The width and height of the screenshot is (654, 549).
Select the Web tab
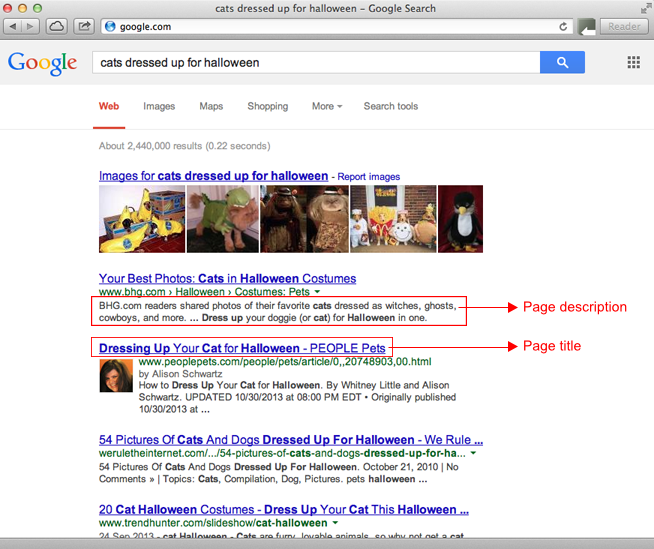(x=109, y=106)
